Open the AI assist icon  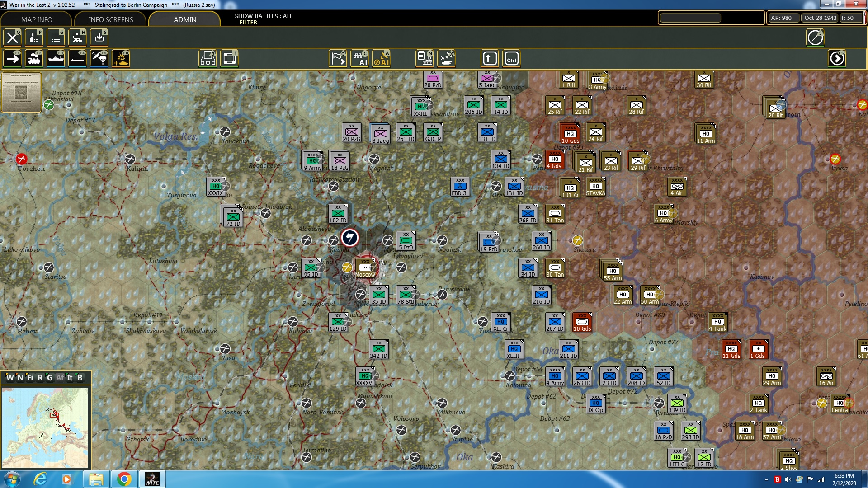coord(361,58)
